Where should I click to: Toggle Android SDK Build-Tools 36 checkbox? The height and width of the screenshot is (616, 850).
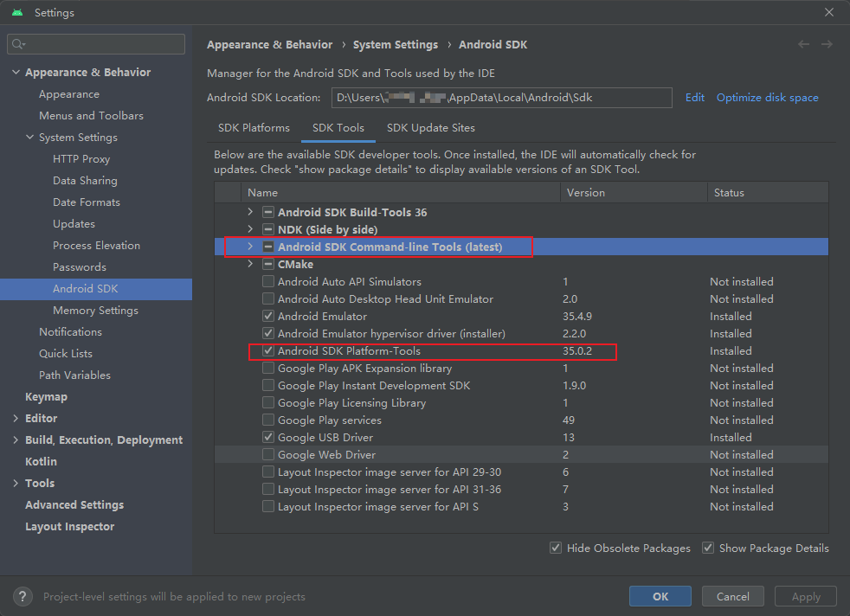click(x=267, y=212)
